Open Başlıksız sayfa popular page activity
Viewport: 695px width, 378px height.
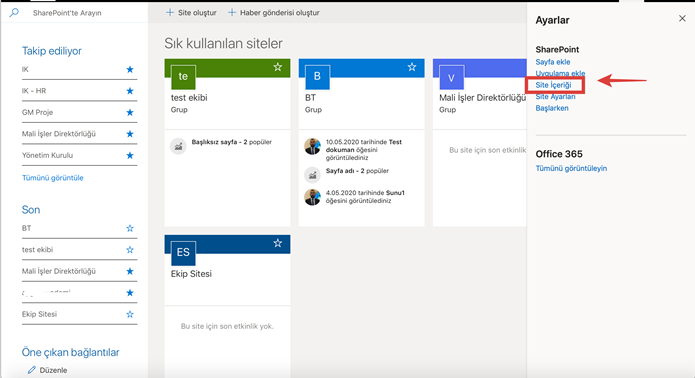tap(231, 142)
